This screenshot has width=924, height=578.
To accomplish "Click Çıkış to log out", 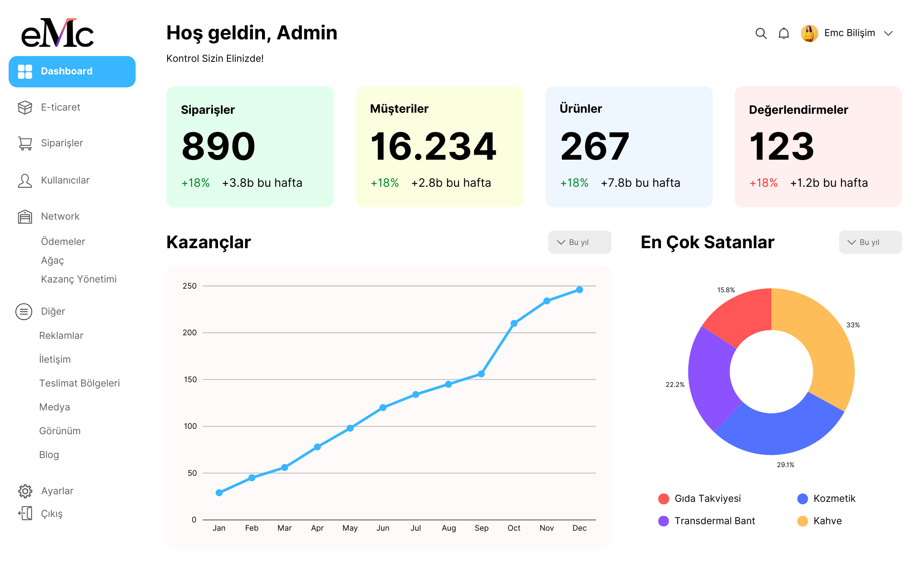I will pyautogui.click(x=52, y=514).
